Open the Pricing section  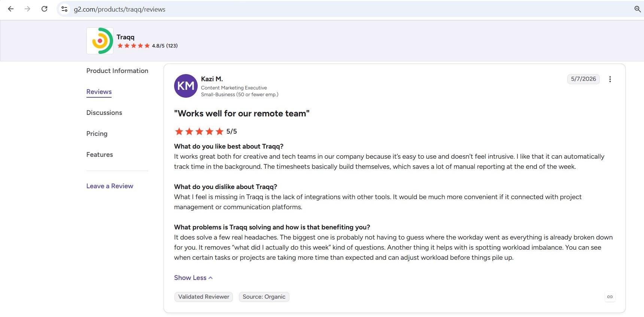tap(97, 134)
